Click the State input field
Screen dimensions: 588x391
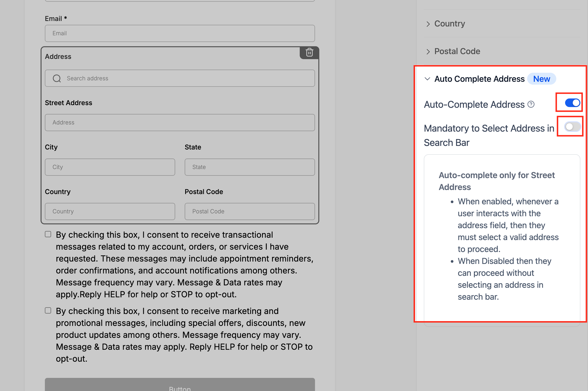[x=250, y=167]
